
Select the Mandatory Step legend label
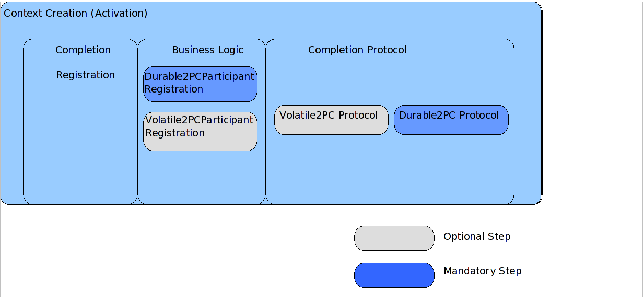point(482,271)
